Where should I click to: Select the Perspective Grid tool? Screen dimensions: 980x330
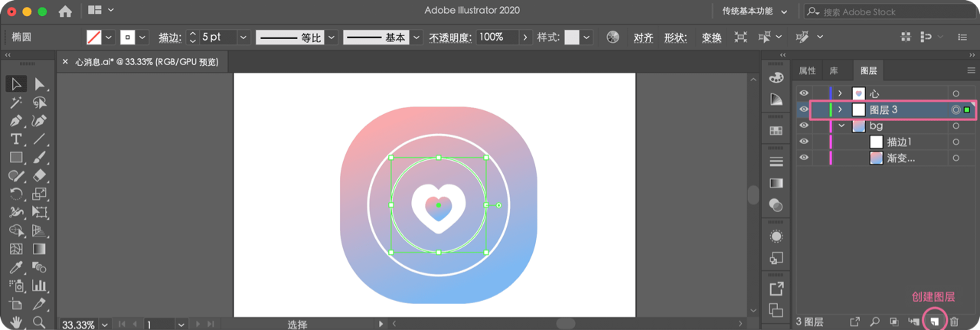coord(40,230)
